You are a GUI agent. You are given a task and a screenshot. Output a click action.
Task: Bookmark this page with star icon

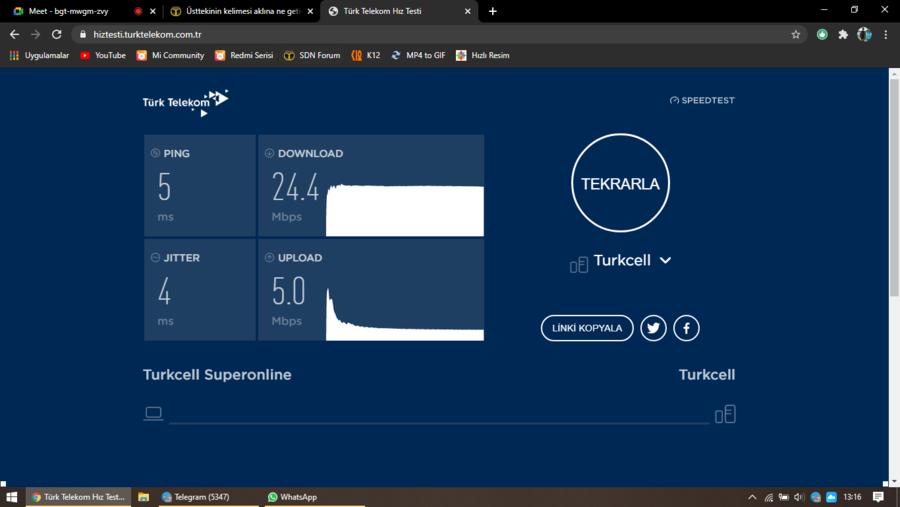796,34
